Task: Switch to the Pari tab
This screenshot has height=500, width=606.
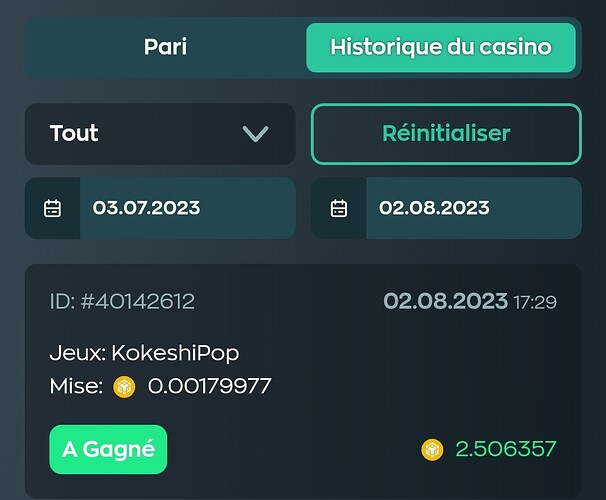Action: [x=165, y=47]
